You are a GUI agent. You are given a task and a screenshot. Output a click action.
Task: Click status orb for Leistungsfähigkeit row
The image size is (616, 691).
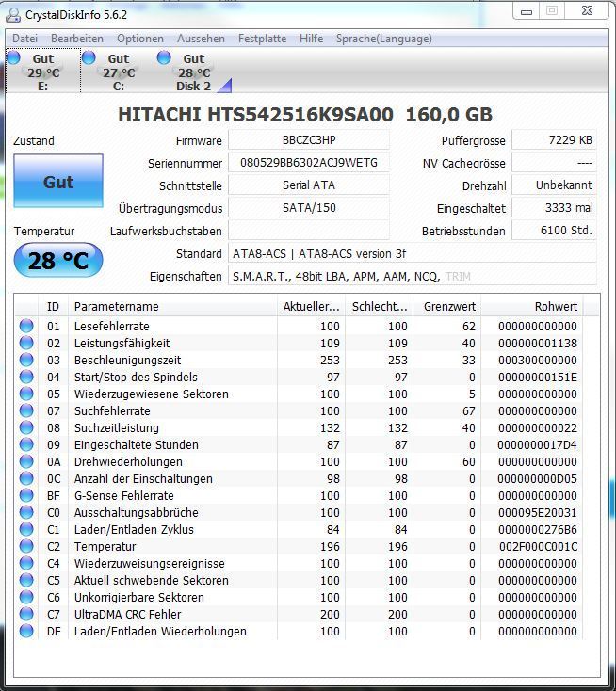point(26,343)
